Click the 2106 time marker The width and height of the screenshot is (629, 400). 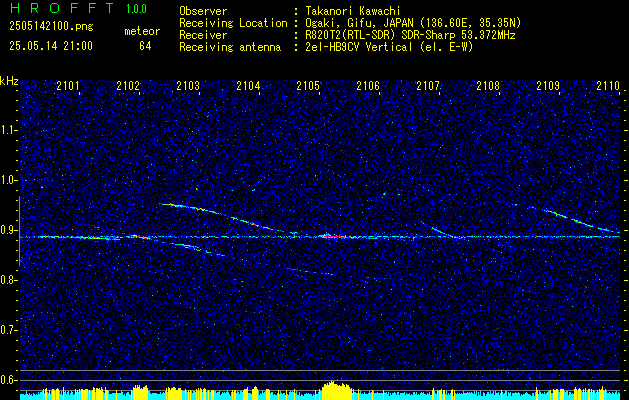(368, 85)
